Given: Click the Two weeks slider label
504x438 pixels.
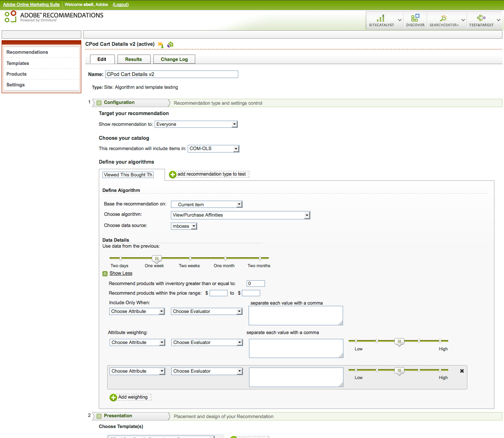Looking at the screenshot, I should [x=189, y=266].
